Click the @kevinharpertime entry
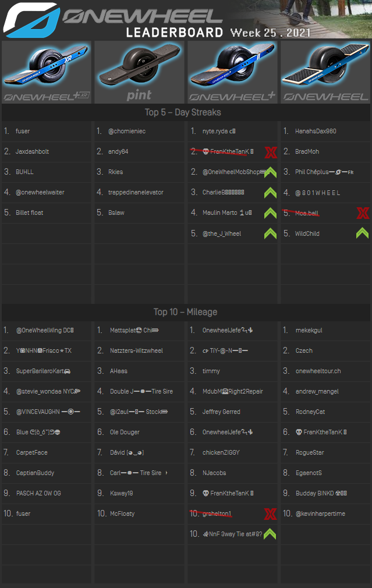 tap(320, 513)
